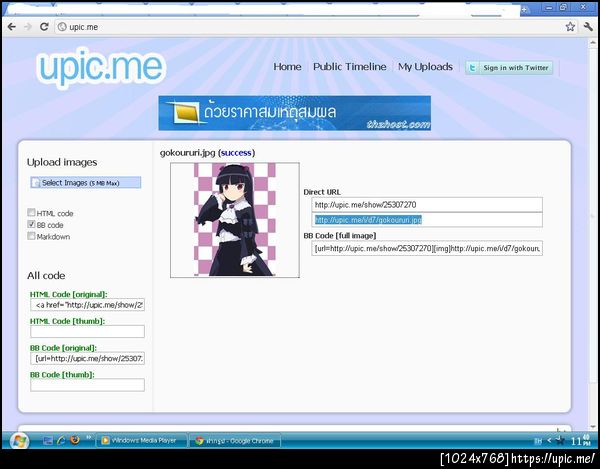Viewport: 600px width, 469px height.
Task: Click the 'gokoururi.jpg' file name text
Action: tap(188, 153)
